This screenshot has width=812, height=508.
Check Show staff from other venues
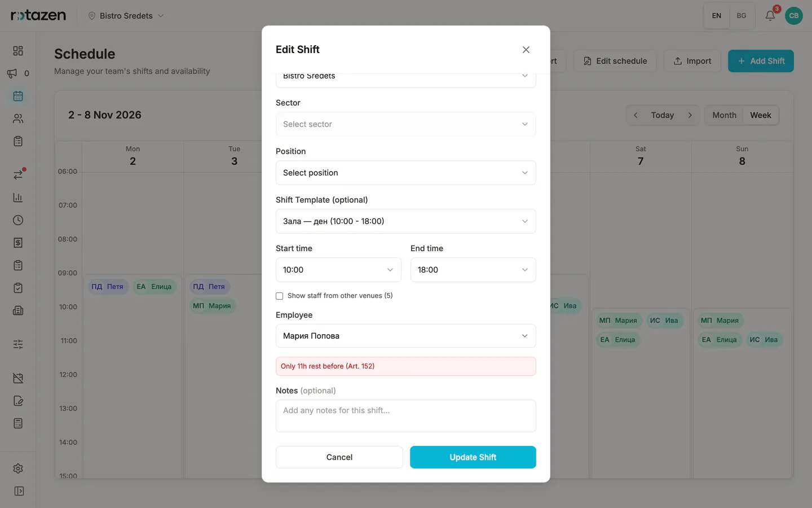[x=279, y=296]
